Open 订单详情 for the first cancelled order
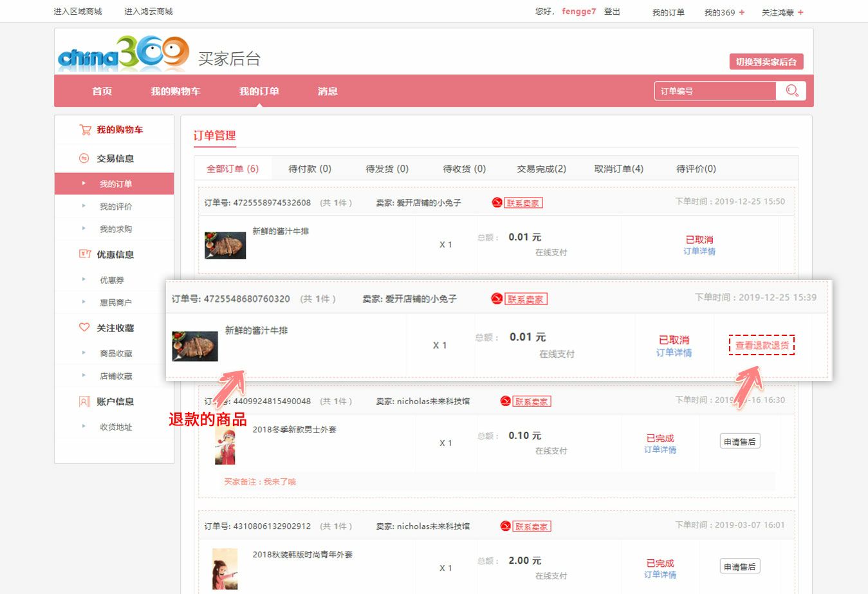 click(699, 252)
